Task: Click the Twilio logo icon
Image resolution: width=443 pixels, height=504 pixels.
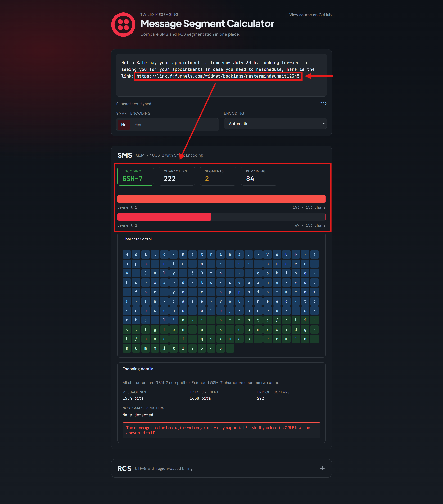Action: 123,25
